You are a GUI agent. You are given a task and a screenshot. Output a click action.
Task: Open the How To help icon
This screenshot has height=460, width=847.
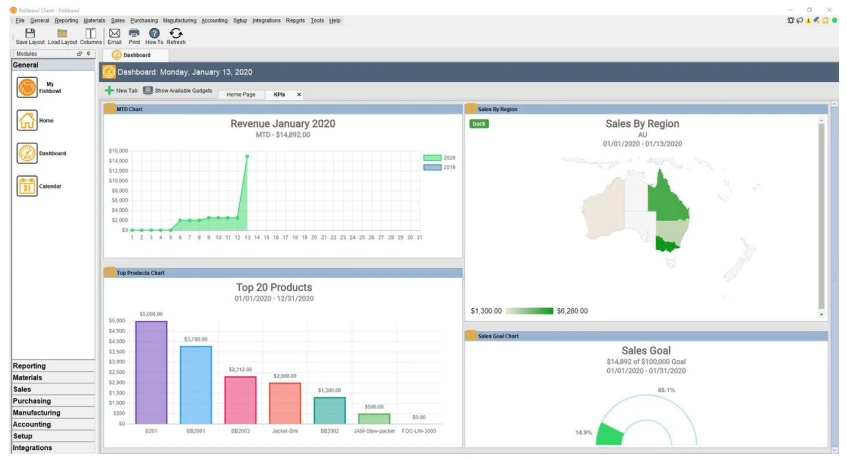pyautogui.click(x=154, y=34)
